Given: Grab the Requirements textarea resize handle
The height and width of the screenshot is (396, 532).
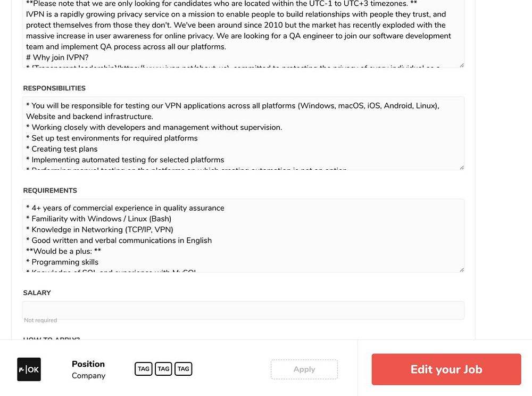Looking at the screenshot, I should (461, 269).
